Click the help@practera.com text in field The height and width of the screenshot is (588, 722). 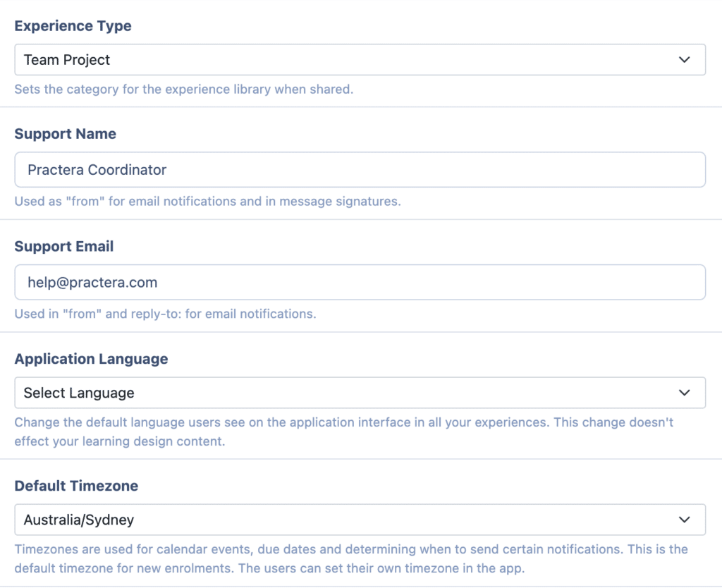(x=92, y=283)
